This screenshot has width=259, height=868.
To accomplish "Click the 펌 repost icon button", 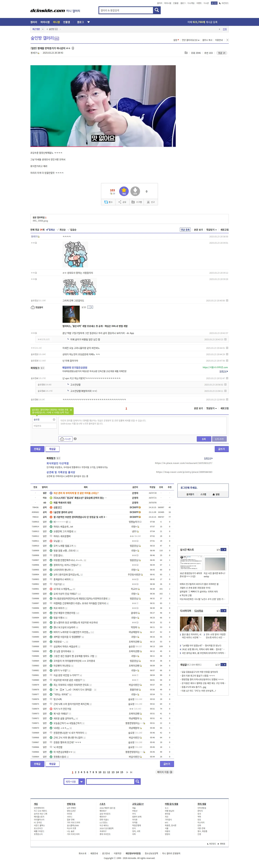I will pyautogui.click(x=108, y=202).
